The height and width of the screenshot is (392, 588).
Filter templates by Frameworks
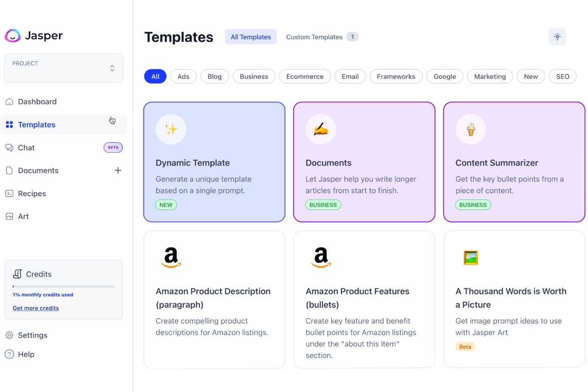coord(396,76)
